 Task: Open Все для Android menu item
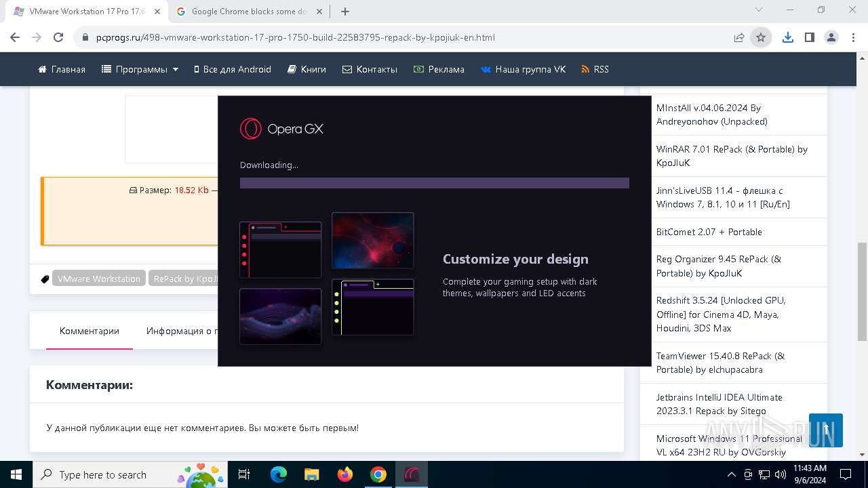click(233, 69)
